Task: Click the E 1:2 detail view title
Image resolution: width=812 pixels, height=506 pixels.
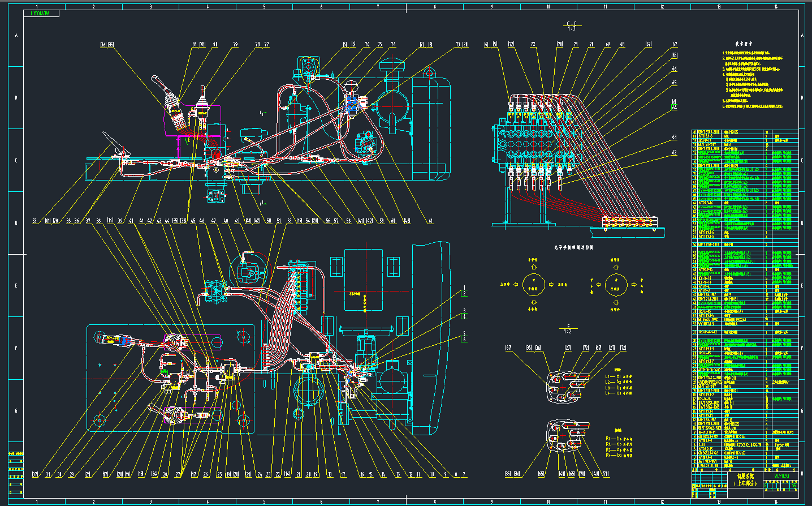Action: click(x=568, y=329)
